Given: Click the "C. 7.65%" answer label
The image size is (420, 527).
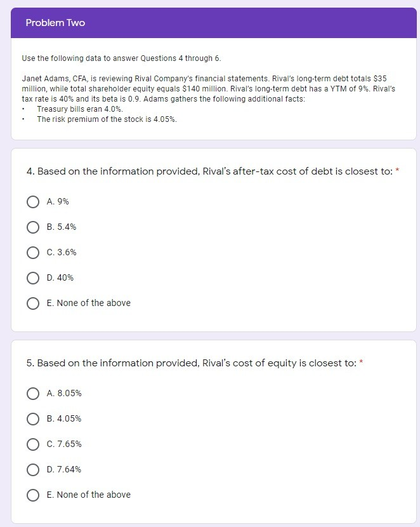Looking at the screenshot, I should pyautogui.click(x=64, y=444).
